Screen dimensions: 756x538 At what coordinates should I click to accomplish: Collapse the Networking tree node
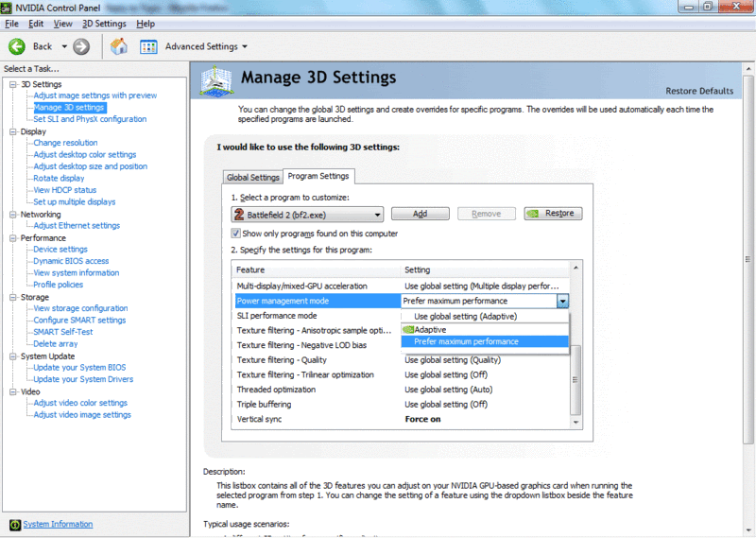(x=13, y=215)
